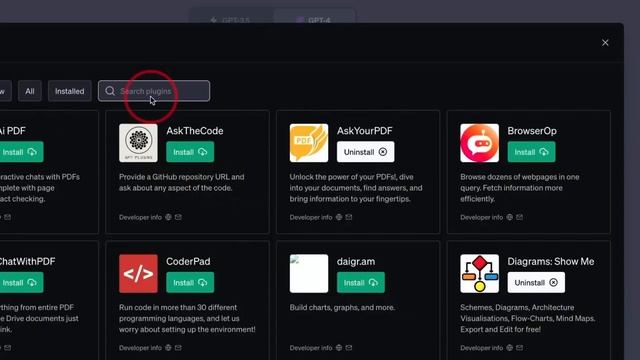640x360 pixels.
Task: Open AskYourPDF developer website globe icon
Action: point(339,217)
